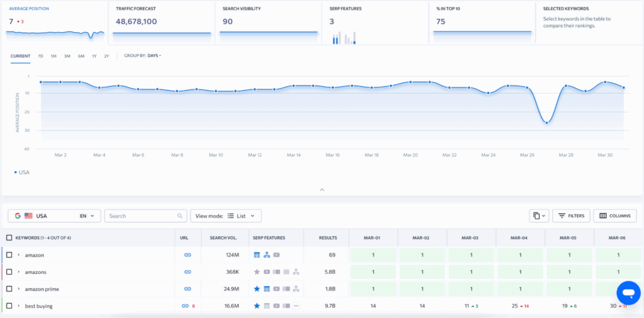The height and width of the screenshot is (318, 644).
Task: Open the Filters button
Action: tap(571, 216)
